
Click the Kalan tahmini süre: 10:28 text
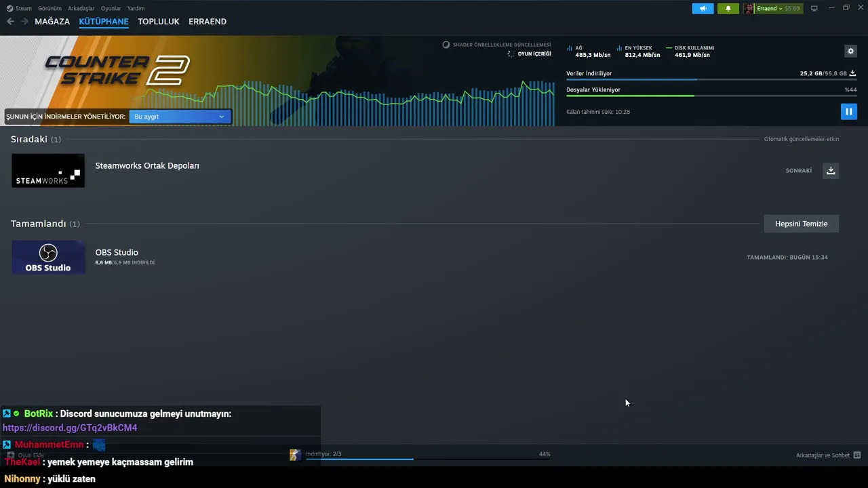(x=598, y=112)
